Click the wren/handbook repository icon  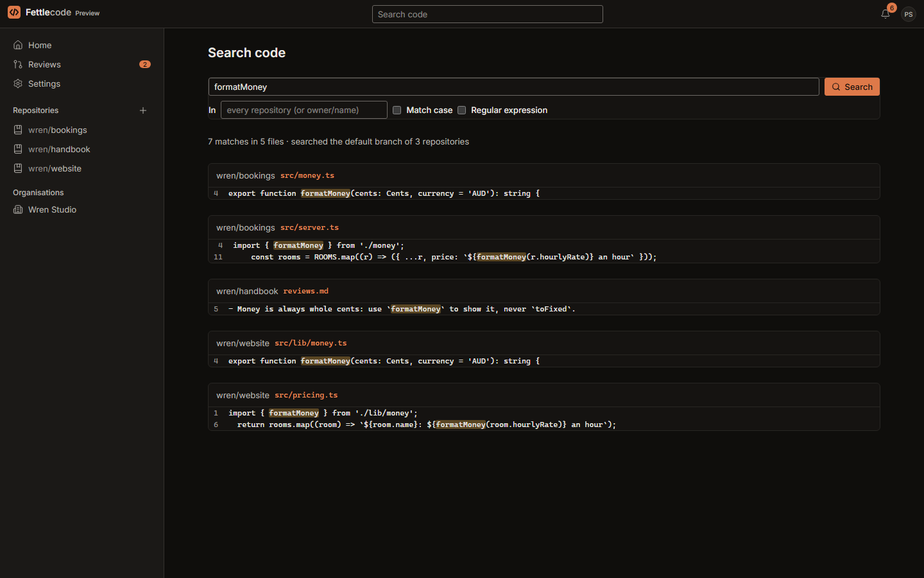coord(18,149)
